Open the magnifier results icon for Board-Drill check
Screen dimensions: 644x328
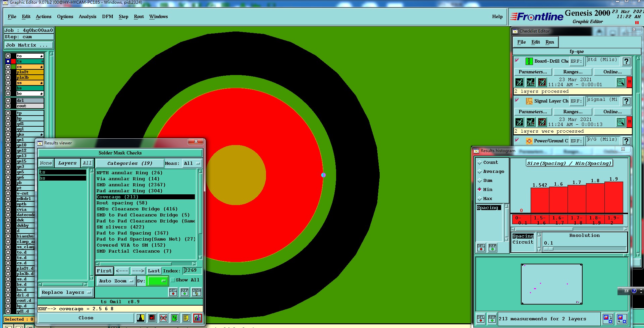(621, 82)
